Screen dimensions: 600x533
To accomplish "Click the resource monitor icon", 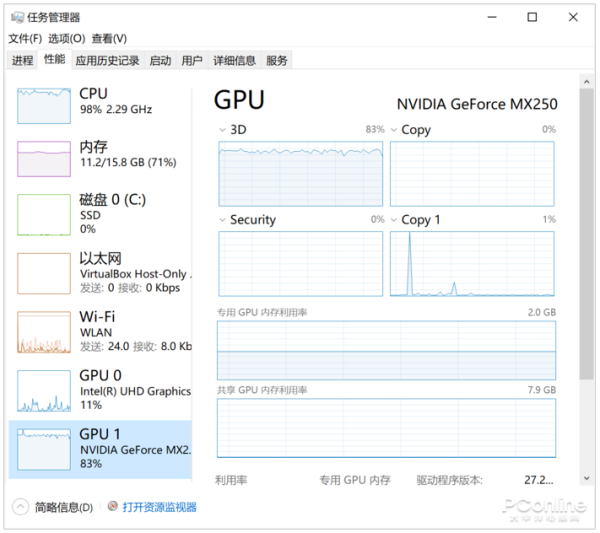I will (x=113, y=507).
